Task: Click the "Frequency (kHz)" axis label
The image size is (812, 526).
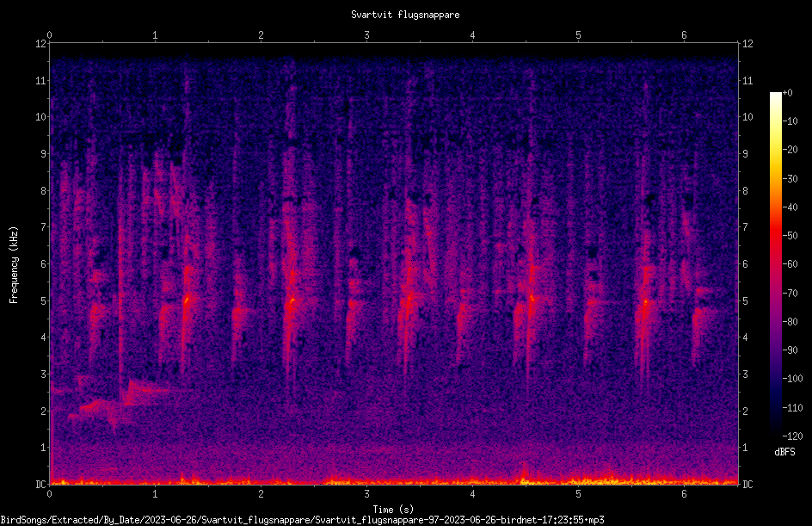Action: (x=14, y=265)
